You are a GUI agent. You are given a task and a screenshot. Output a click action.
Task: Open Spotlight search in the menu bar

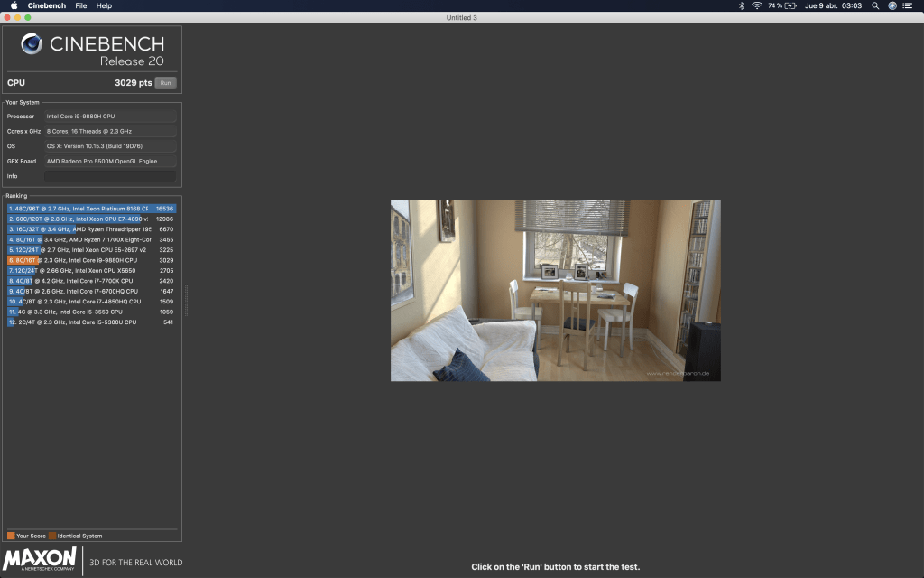tap(874, 5)
